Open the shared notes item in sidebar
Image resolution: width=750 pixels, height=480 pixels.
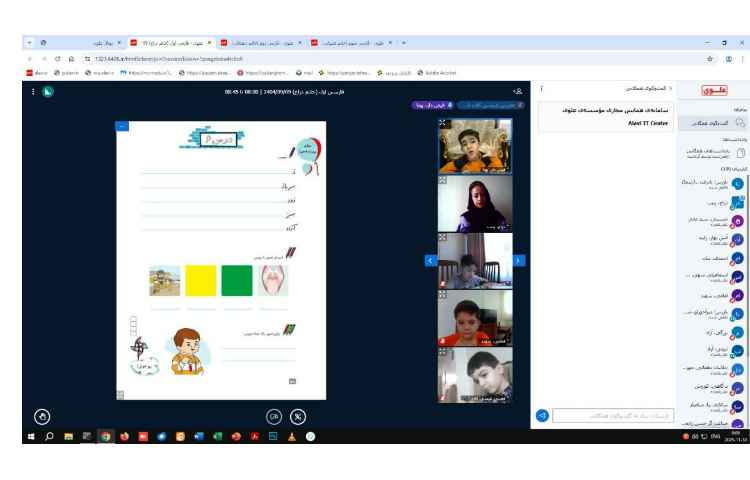(x=710, y=152)
